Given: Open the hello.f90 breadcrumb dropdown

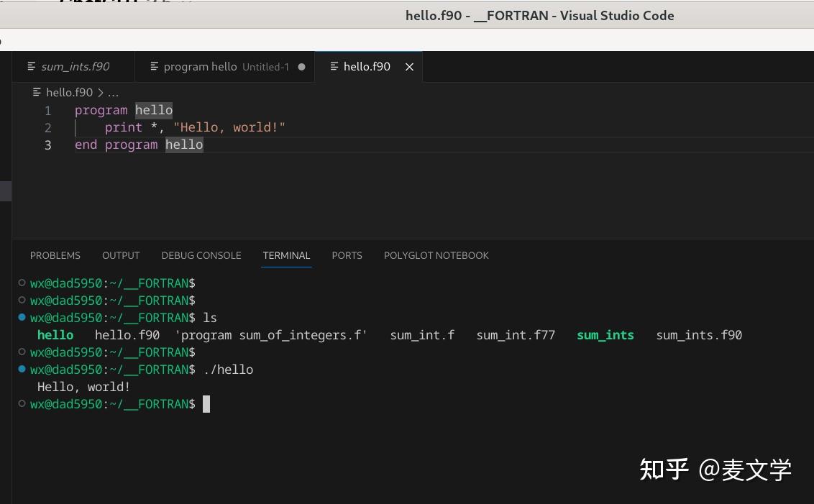Looking at the screenshot, I should click(x=69, y=92).
